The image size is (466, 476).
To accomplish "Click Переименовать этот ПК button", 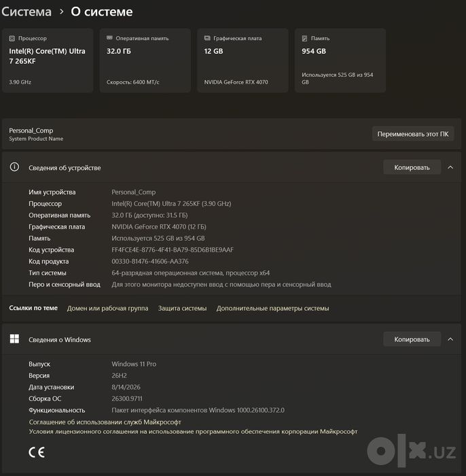I will (x=412, y=134).
